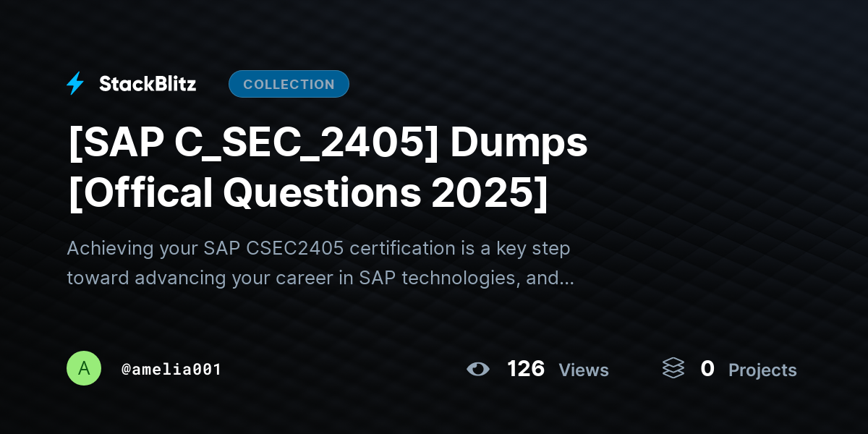Click the "[Offical Questions" title line

[240, 192]
